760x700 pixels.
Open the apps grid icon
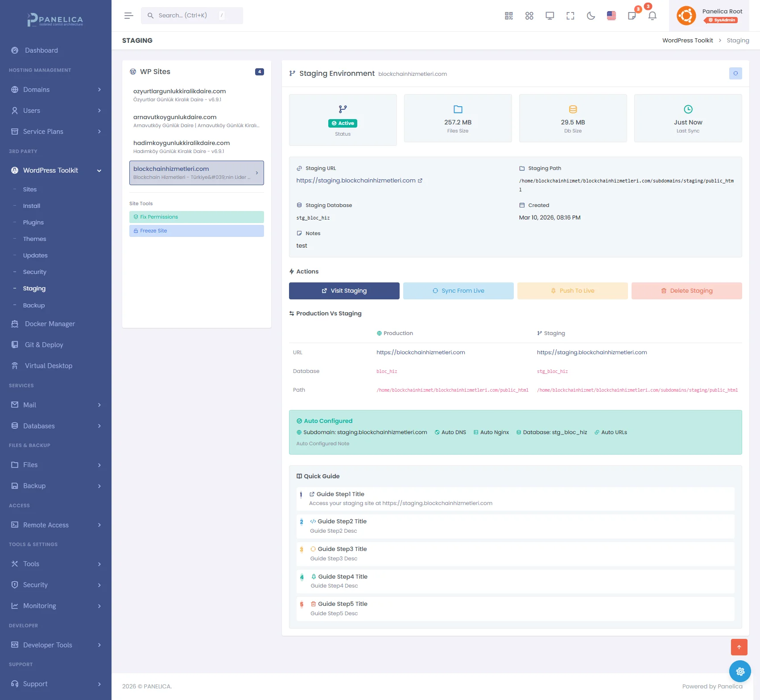coord(529,16)
